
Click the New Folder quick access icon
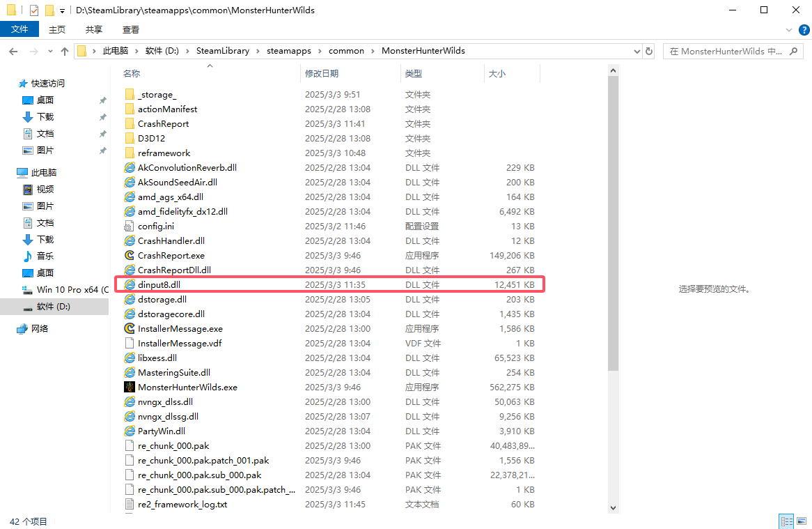click(49, 10)
